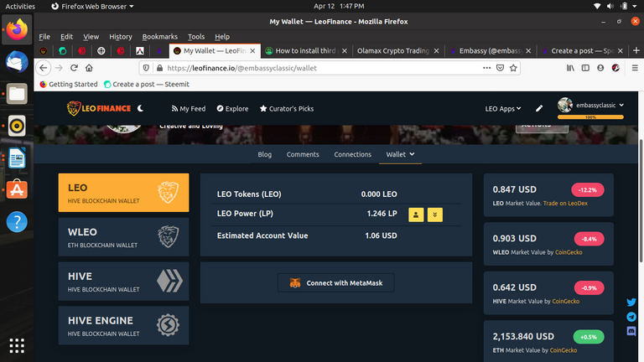Open the pencil write-post icon
This screenshot has height=362, width=644.
[539, 108]
